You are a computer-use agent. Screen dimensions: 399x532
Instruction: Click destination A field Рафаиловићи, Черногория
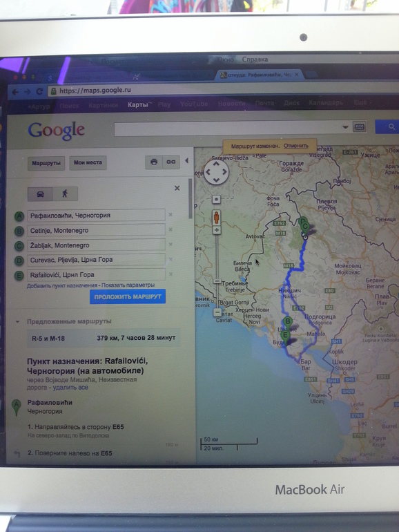tap(96, 215)
